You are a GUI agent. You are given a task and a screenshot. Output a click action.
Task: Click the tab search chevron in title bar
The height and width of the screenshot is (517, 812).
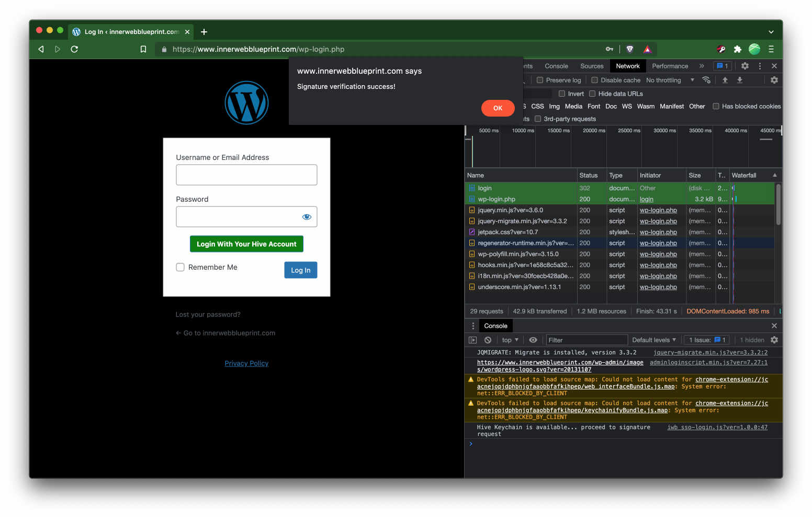(771, 32)
